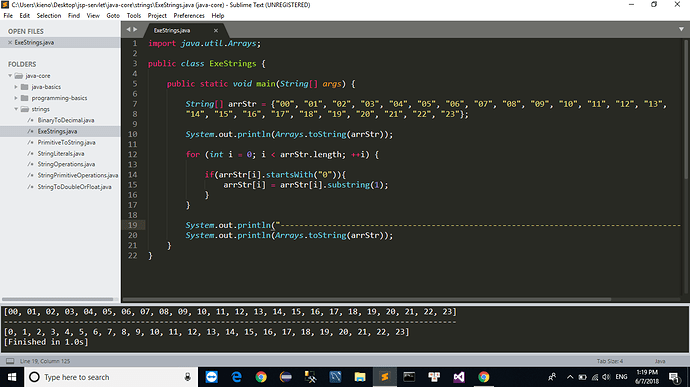Close the ExeStrings.java editor tab
Image resolution: width=690 pixels, height=387 pixels.
pos(216,30)
